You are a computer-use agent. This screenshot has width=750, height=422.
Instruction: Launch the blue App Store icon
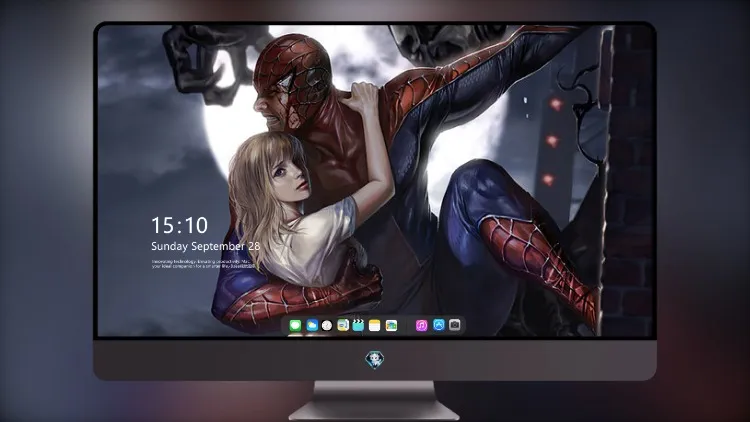point(439,325)
